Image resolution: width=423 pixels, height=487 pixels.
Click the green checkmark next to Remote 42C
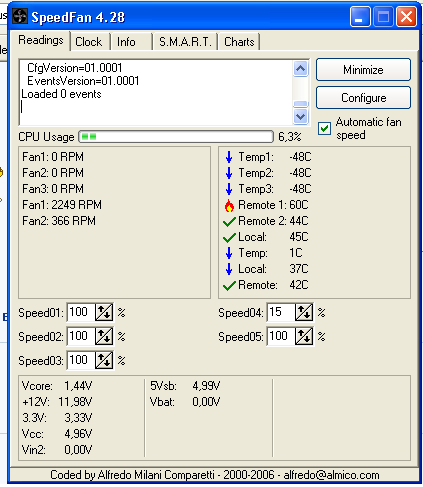point(229,285)
